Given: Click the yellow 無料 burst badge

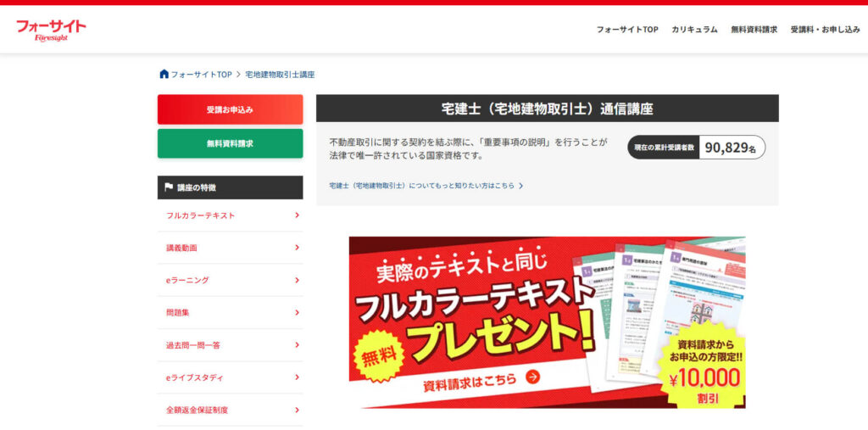Looking at the screenshot, I should pos(380,355).
